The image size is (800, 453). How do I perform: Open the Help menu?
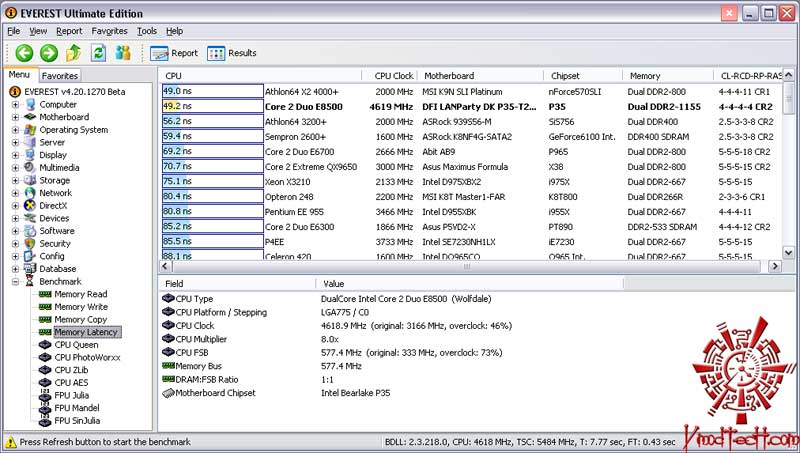[174, 31]
